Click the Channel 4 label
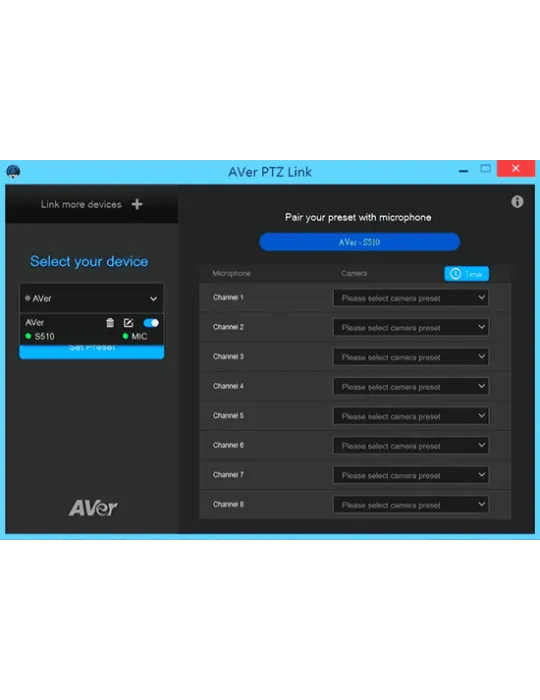The width and height of the screenshot is (540, 700). pyautogui.click(x=228, y=386)
